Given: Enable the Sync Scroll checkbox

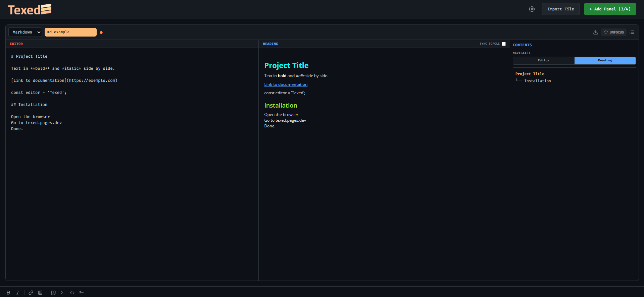Looking at the screenshot, I should 503,44.
